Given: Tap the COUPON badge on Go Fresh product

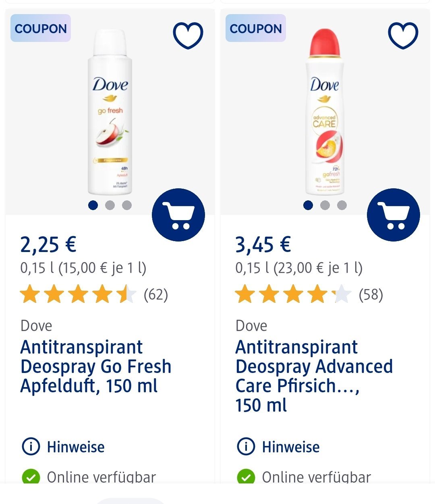Looking at the screenshot, I should (x=41, y=29).
